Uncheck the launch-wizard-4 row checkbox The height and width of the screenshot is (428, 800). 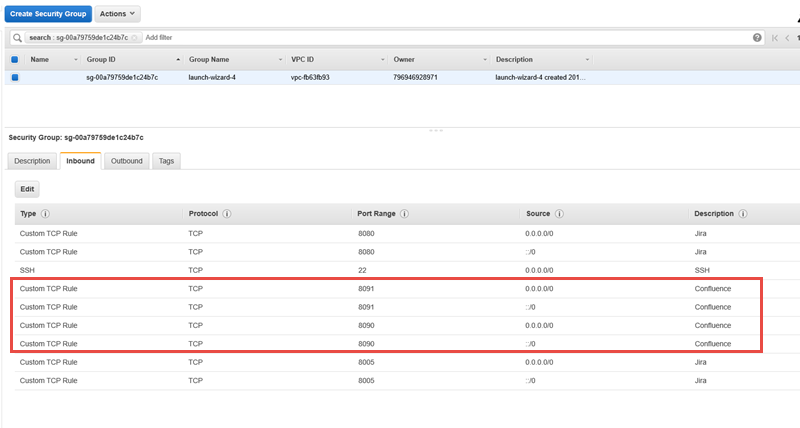[x=15, y=78]
